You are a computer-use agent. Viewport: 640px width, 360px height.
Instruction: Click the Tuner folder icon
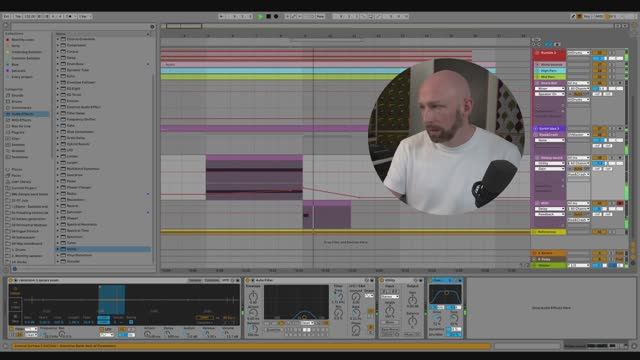(x=63, y=243)
